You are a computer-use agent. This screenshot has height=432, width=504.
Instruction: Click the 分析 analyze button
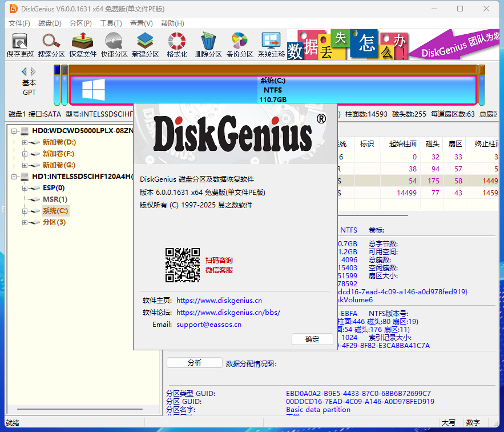pos(195,363)
